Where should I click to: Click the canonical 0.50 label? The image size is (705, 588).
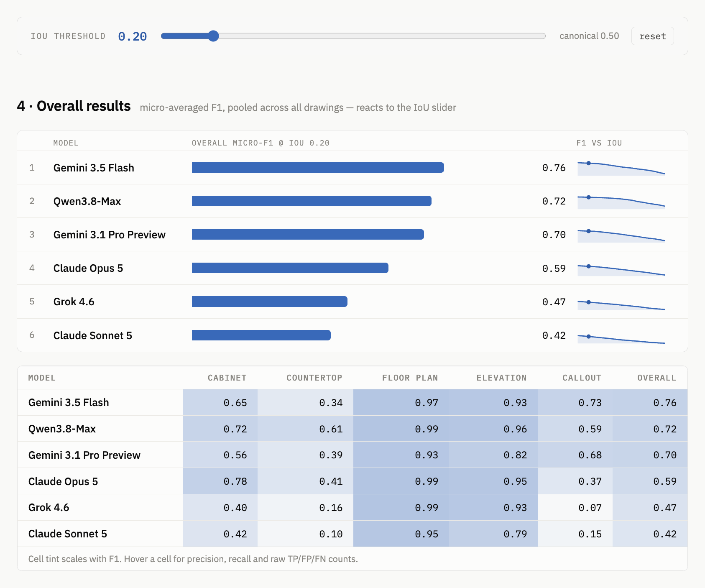point(589,36)
